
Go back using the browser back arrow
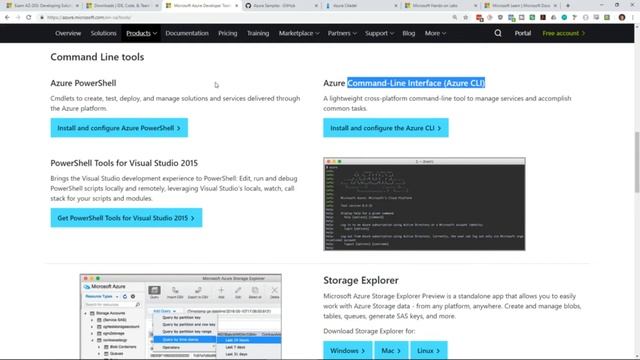tap(7, 18)
